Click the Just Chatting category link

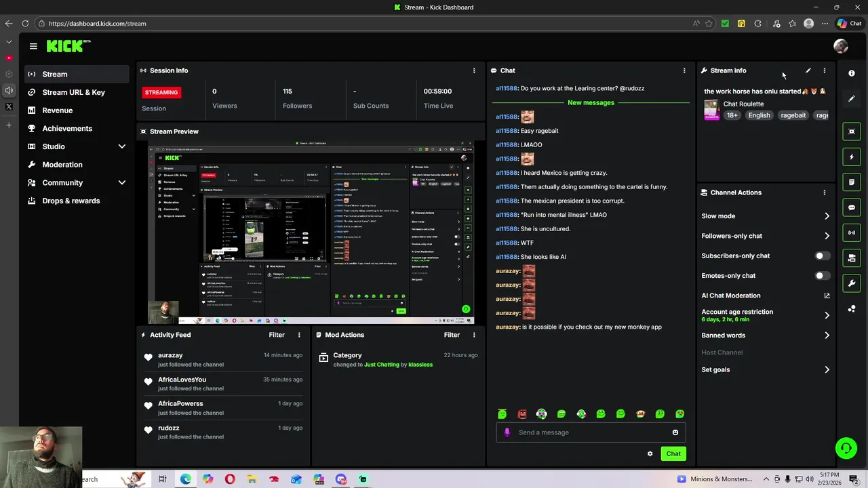(382, 365)
